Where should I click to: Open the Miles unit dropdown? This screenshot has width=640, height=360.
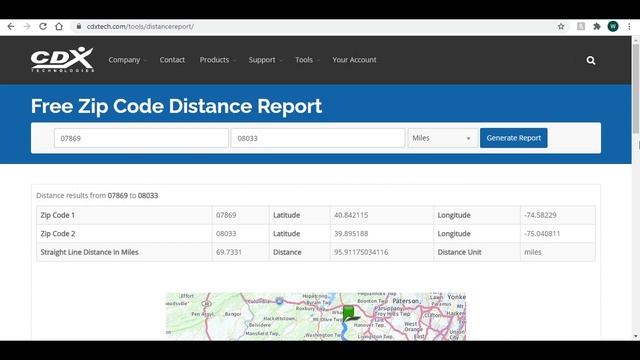pos(442,138)
